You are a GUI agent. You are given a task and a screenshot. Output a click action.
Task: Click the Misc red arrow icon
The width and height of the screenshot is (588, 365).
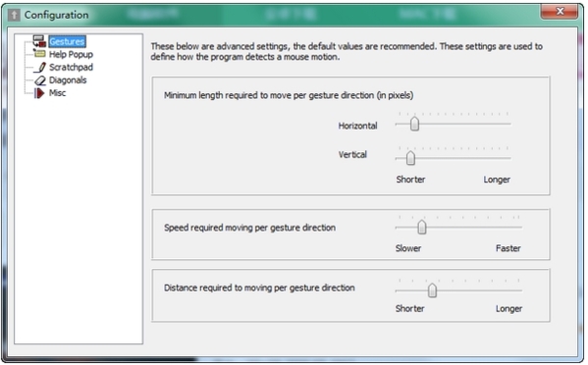[x=39, y=93]
